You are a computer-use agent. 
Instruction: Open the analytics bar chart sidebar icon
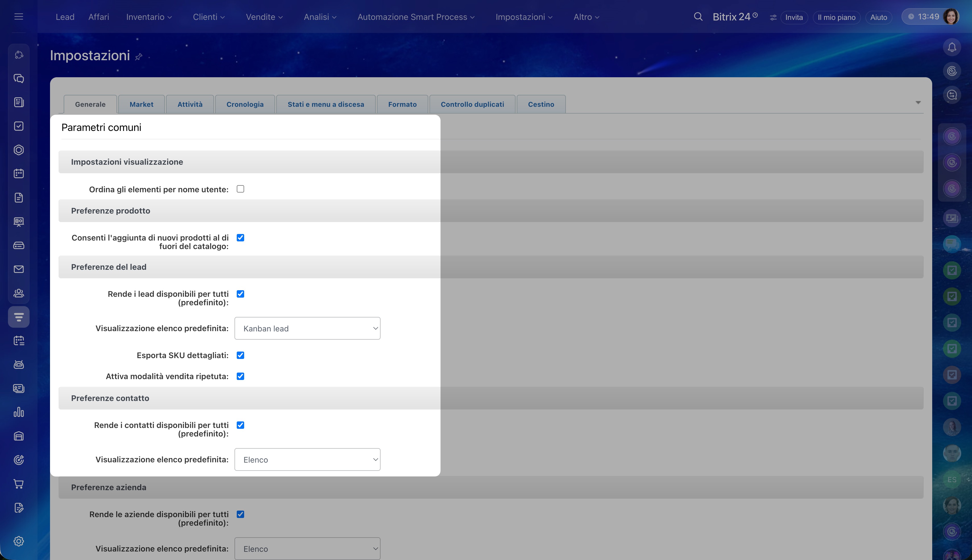18,412
